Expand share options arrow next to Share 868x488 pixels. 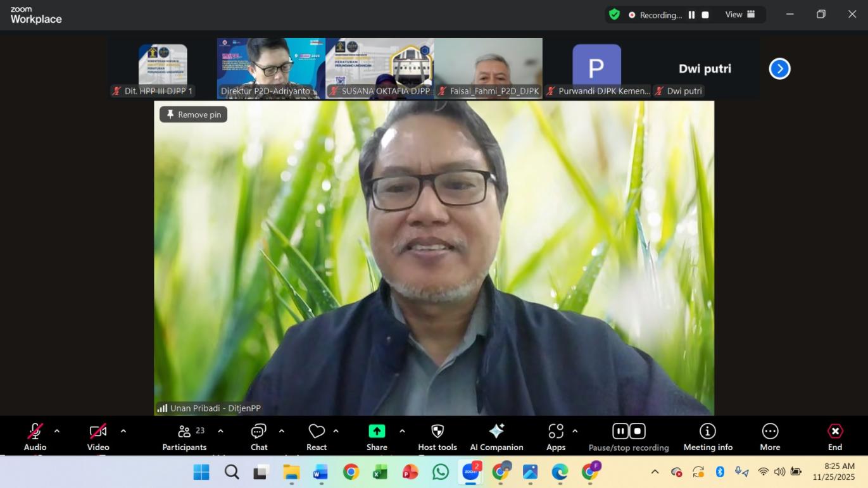[402, 431]
